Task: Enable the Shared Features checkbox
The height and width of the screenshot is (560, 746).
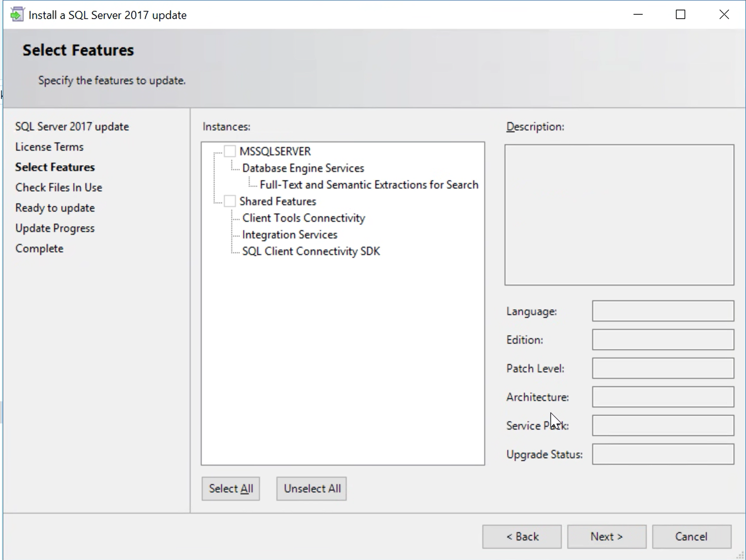Action: 230,200
